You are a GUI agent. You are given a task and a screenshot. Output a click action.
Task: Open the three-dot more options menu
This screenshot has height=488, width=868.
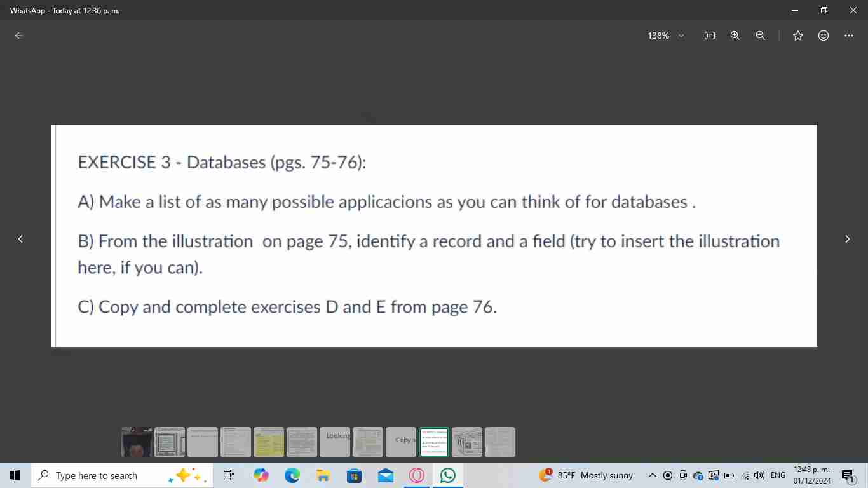tap(849, 36)
